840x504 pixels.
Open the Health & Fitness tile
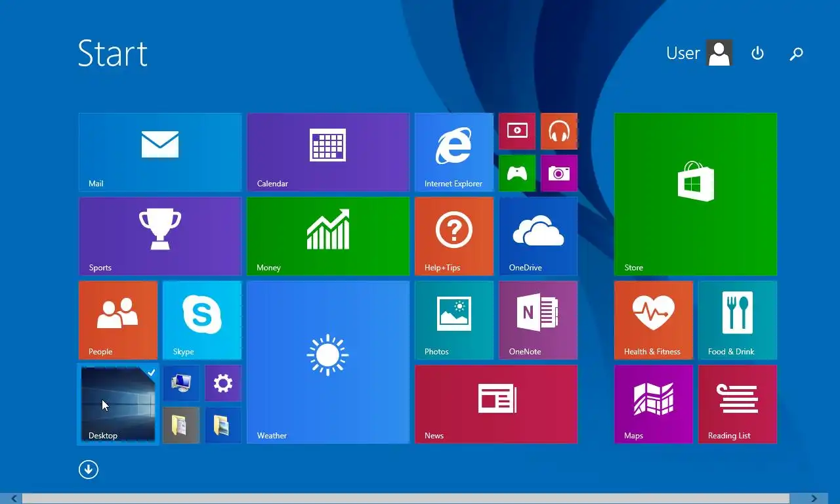pos(654,320)
